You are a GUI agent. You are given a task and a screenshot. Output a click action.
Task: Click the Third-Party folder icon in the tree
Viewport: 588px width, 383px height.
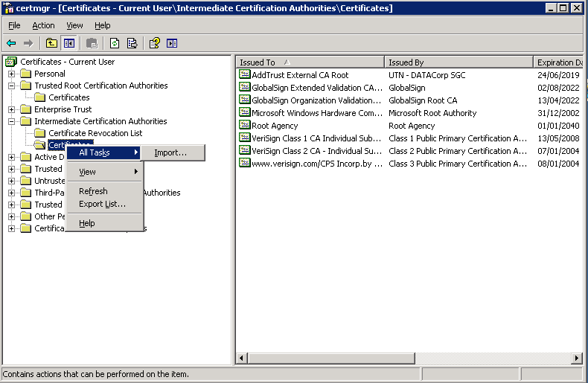click(x=26, y=193)
